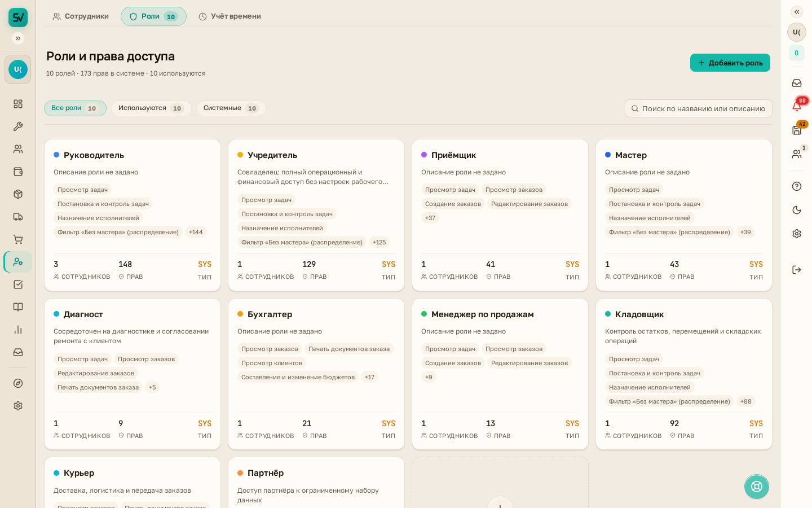Toggle dark mode moon icon

797,210
